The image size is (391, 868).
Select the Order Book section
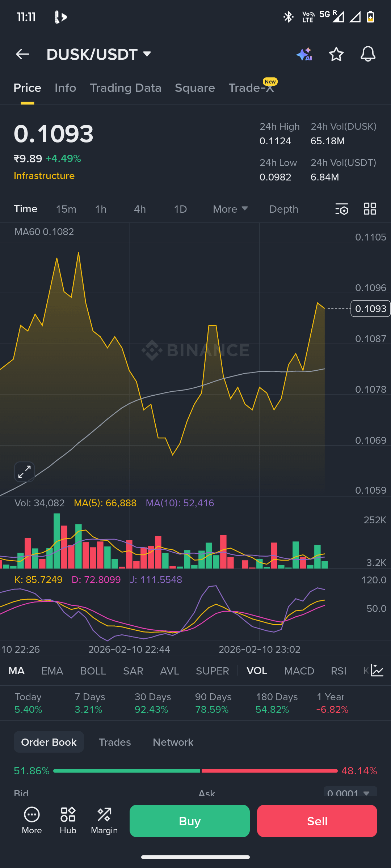49,742
